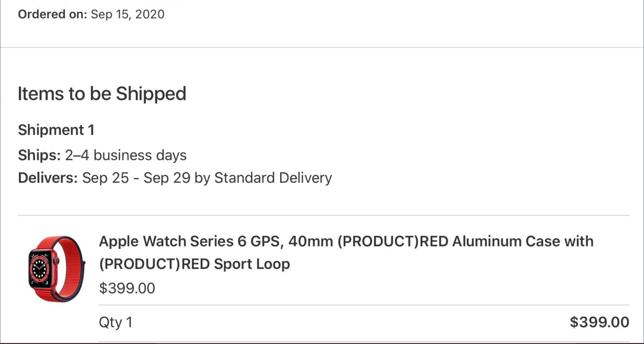This screenshot has width=644, height=344.
Task: Select the Shipment 1 label
Action: 56,130
